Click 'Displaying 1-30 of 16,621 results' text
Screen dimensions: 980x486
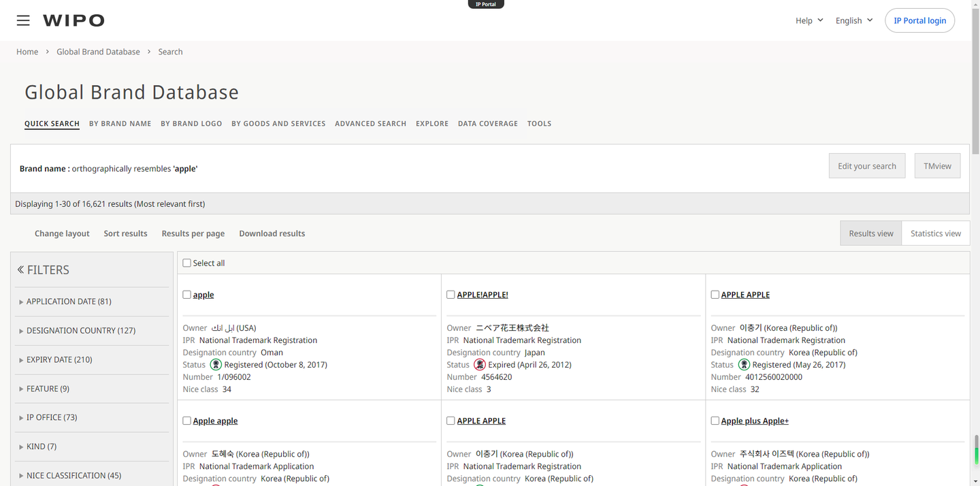(x=110, y=204)
